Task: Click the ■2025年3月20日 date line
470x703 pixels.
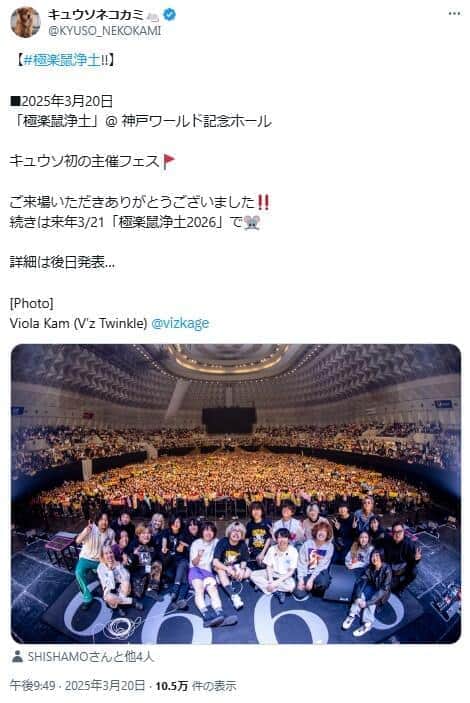Action: [x=61, y=101]
